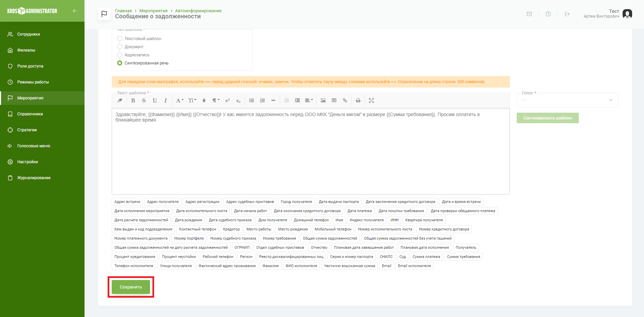This screenshot has width=644, height=317.
Task: Go to Голосовые меню section
Action: coord(34,146)
